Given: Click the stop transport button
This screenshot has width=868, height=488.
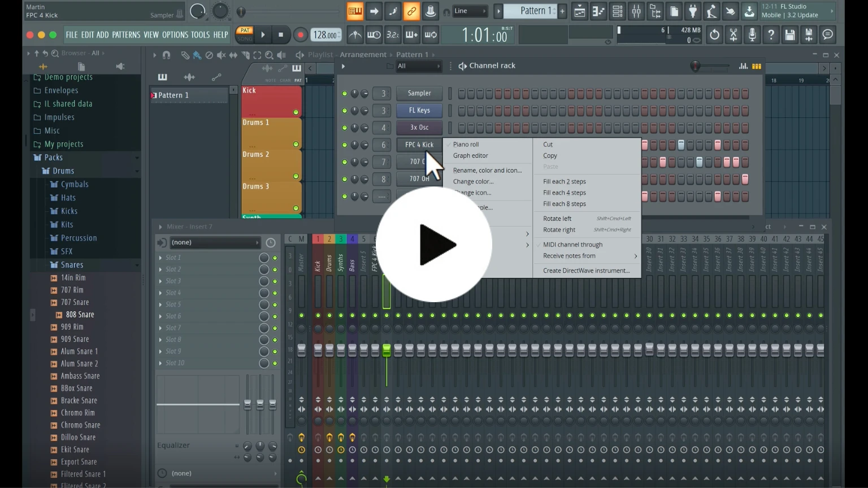Looking at the screenshot, I should click(x=281, y=35).
